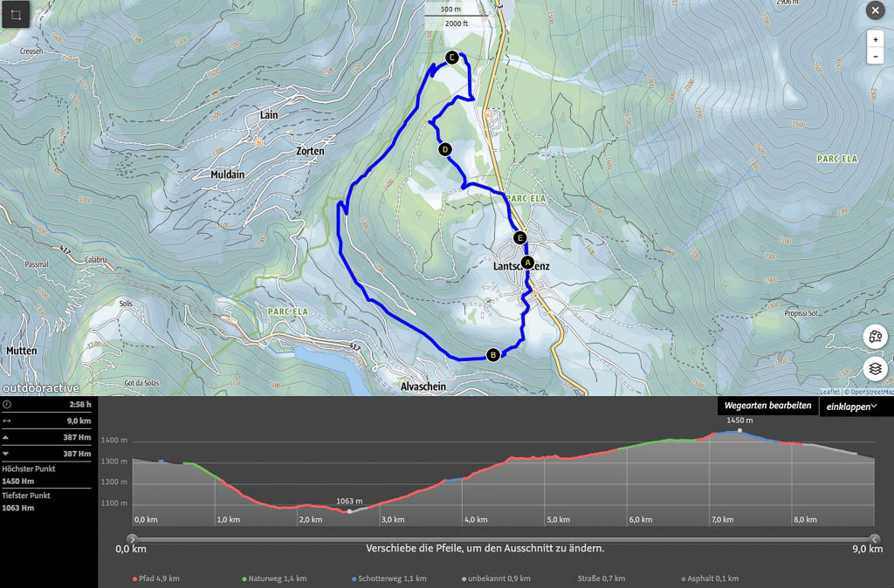Click the left range slider handle

(132, 539)
